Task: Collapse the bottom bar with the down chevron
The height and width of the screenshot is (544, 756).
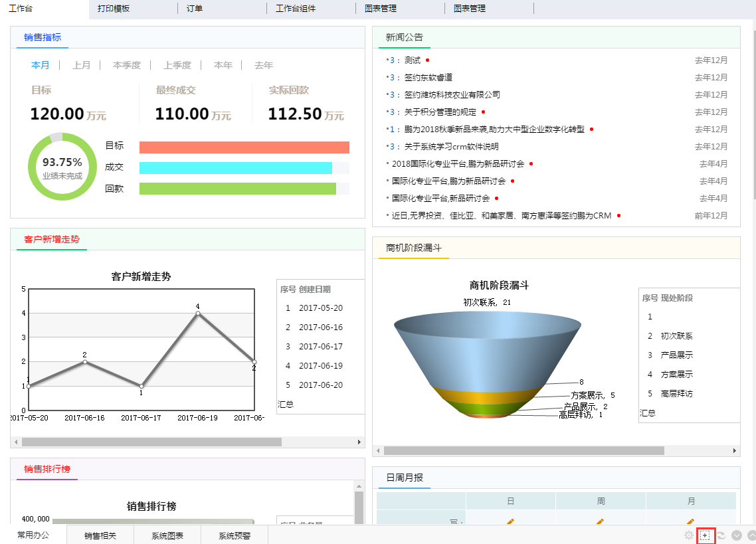Action: click(737, 535)
